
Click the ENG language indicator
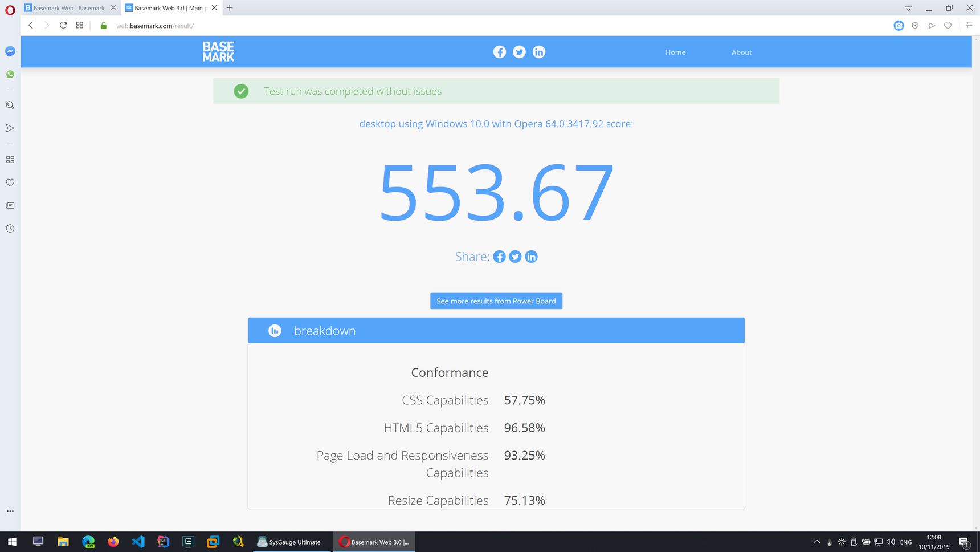tap(906, 542)
